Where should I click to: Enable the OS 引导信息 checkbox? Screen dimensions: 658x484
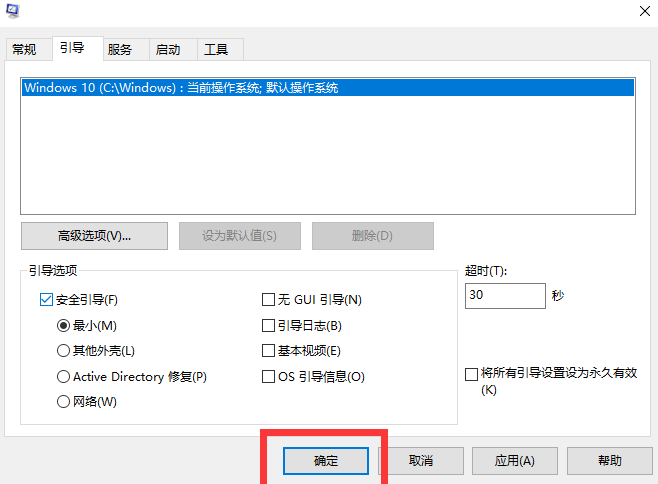pos(268,377)
